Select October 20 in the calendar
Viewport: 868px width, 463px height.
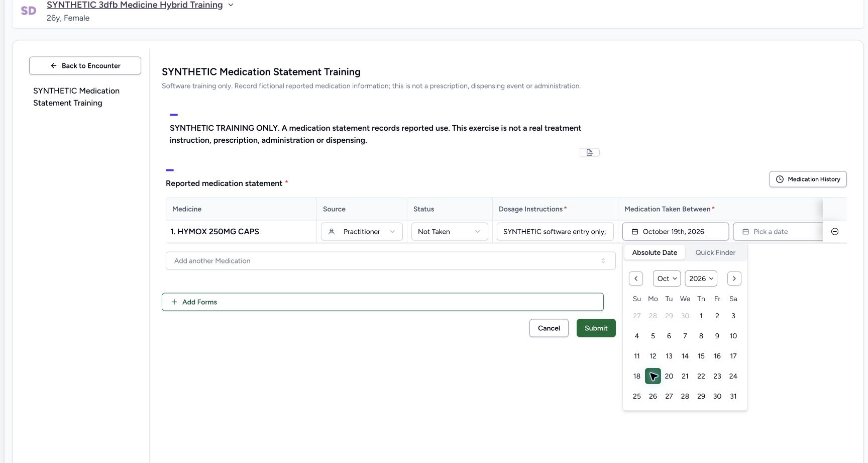click(x=669, y=376)
